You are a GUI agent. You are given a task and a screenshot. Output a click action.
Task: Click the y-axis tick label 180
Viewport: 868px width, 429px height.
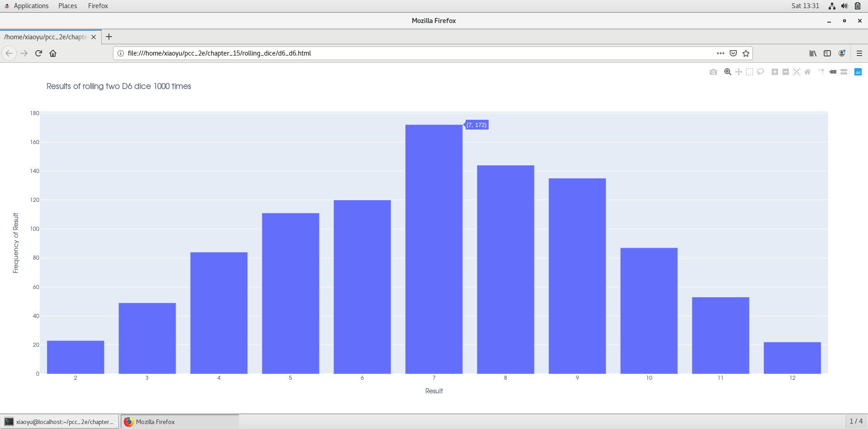click(x=35, y=113)
